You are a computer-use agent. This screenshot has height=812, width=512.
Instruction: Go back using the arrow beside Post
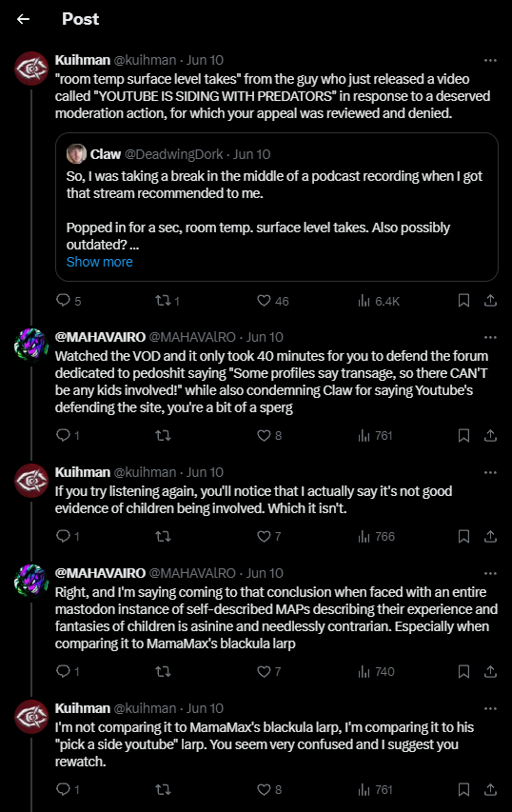(23, 19)
